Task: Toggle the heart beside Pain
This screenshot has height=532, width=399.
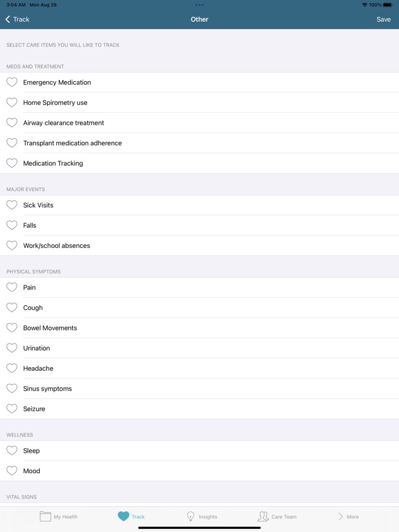Action: point(11,287)
